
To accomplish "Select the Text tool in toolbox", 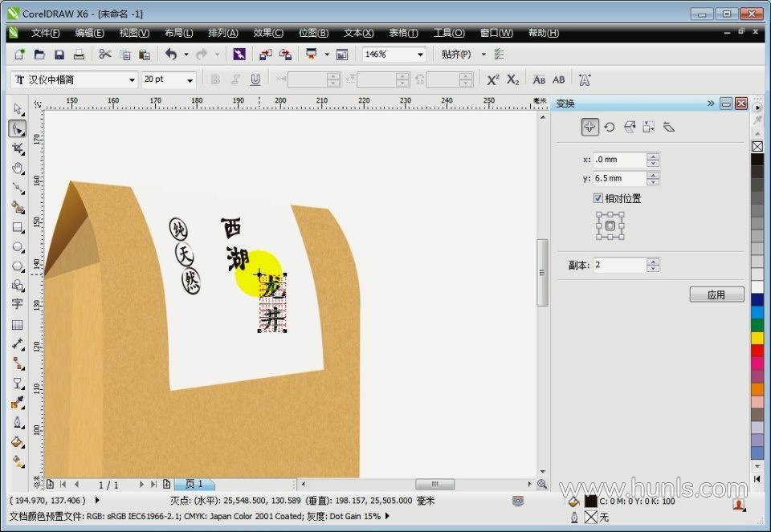I will (x=18, y=305).
